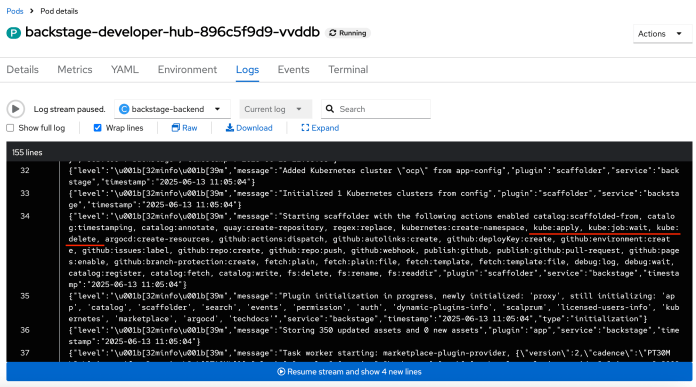
Task: Enable the Show full log checkbox
Action: (x=10, y=128)
